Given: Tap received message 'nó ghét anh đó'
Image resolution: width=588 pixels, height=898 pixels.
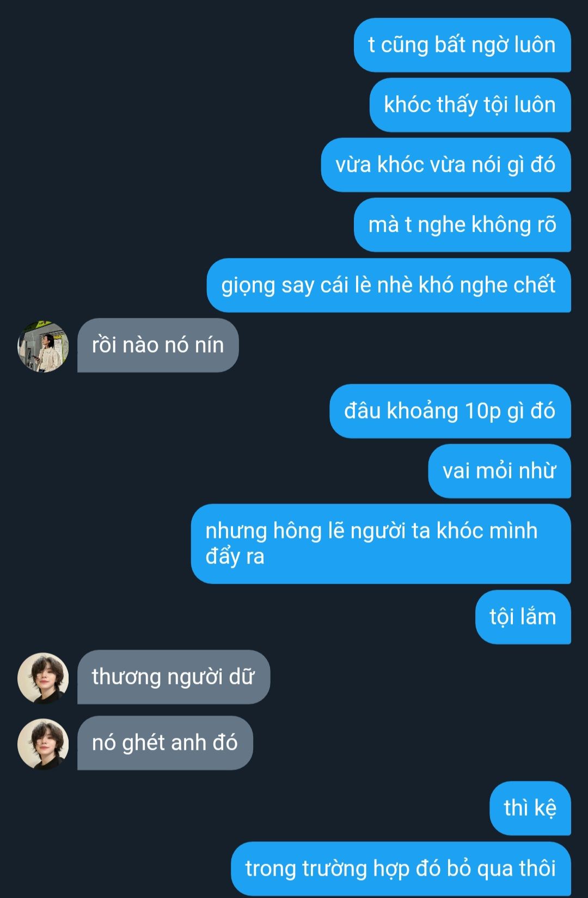Looking at the screenshot, I should pos(165,743).
